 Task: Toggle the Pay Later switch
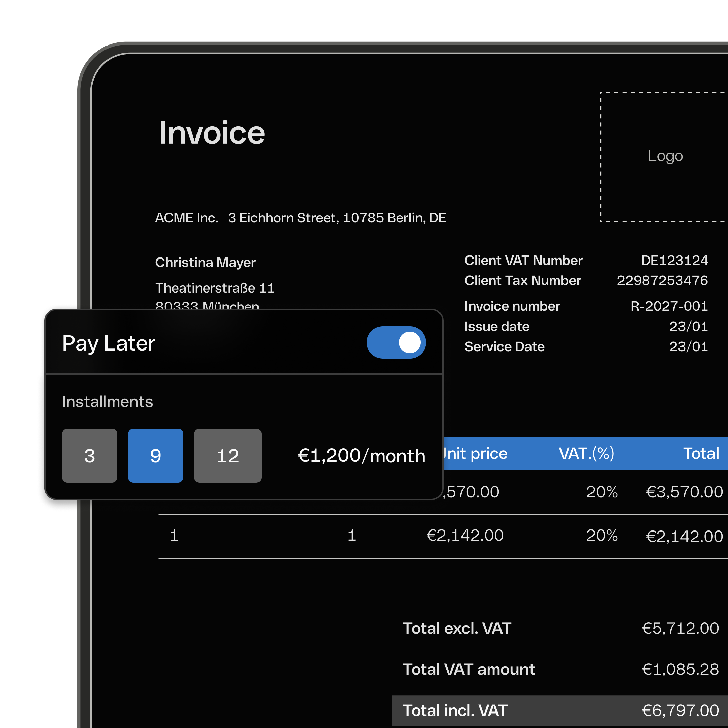[x=396, y=342]
